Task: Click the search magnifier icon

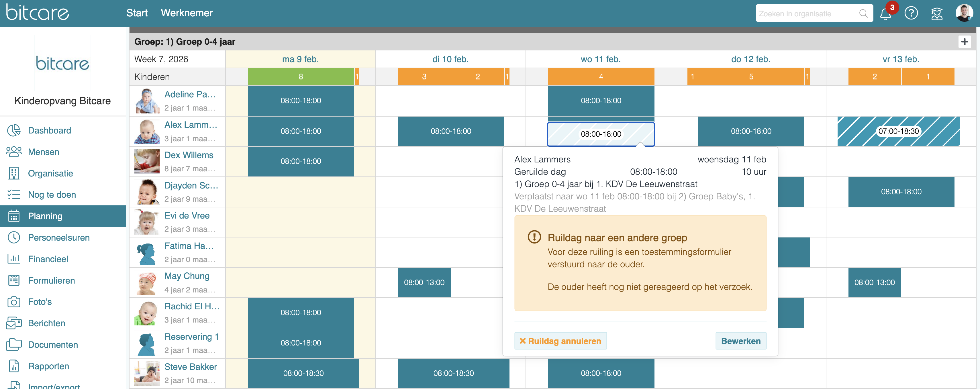Action: click(863, 14)
